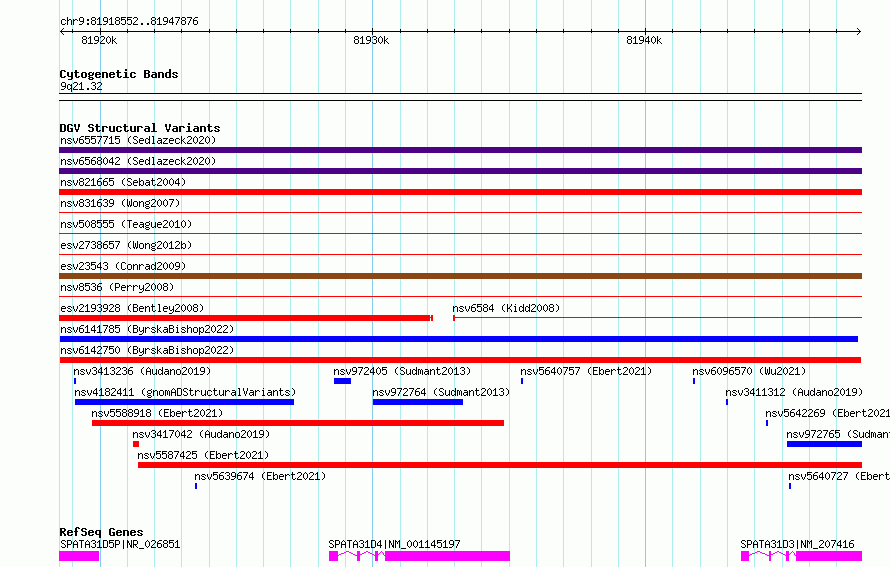Open the nsv831639 (Wong2007) label
890x567 pixels.
120,203
